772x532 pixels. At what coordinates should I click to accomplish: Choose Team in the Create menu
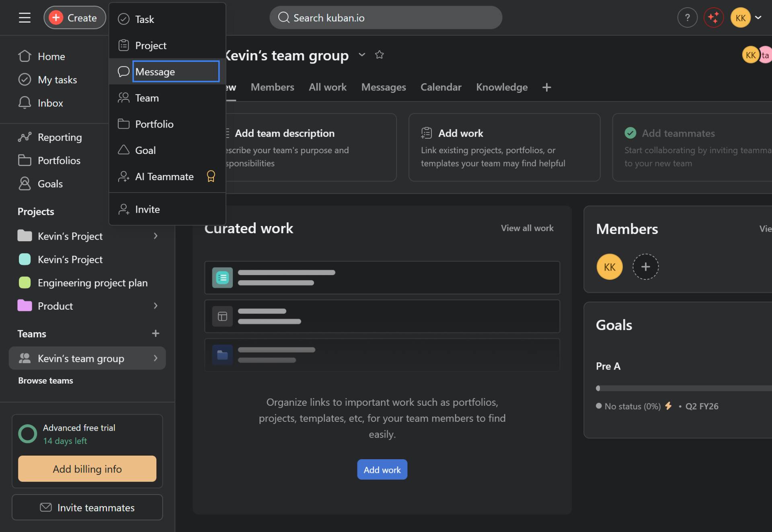click(x=167, y=98)
